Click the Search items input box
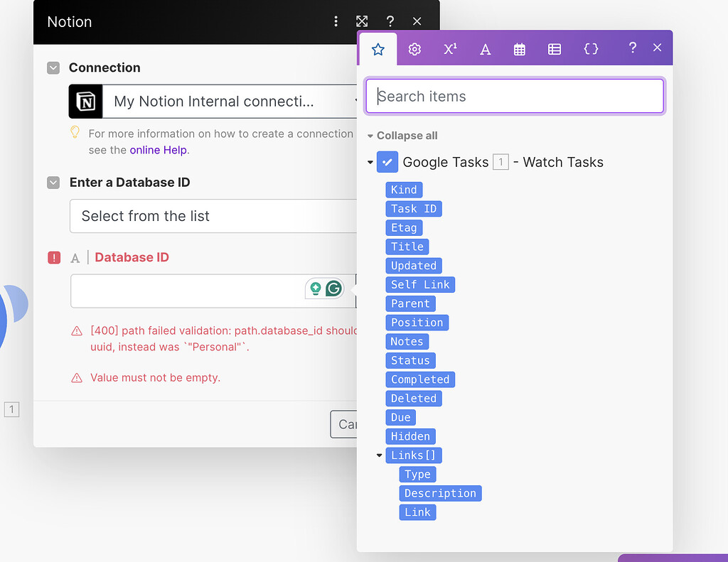Viewport: 728px width, 562px height. point(513,96)
